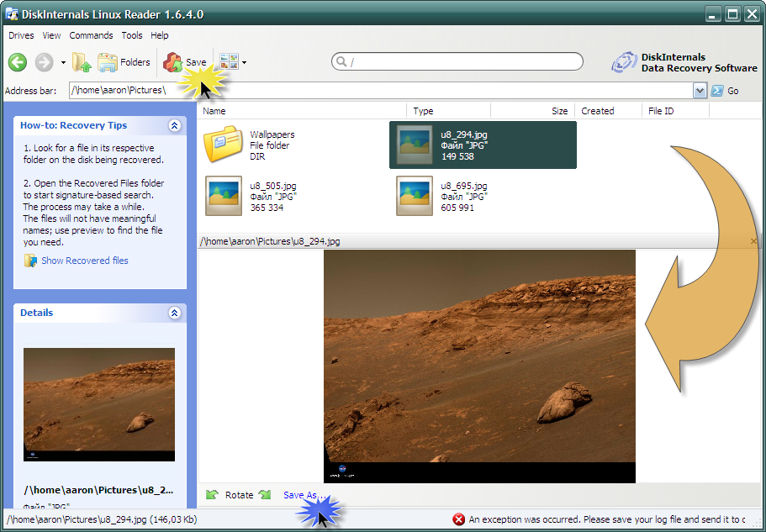Open the navigation history dropdown arrow

61,62
